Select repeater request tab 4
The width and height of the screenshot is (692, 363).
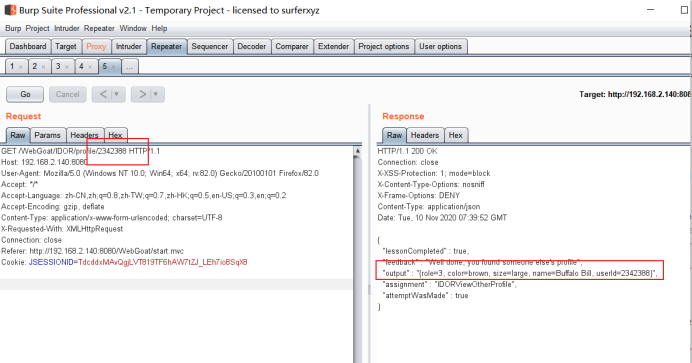click(81, 66)
